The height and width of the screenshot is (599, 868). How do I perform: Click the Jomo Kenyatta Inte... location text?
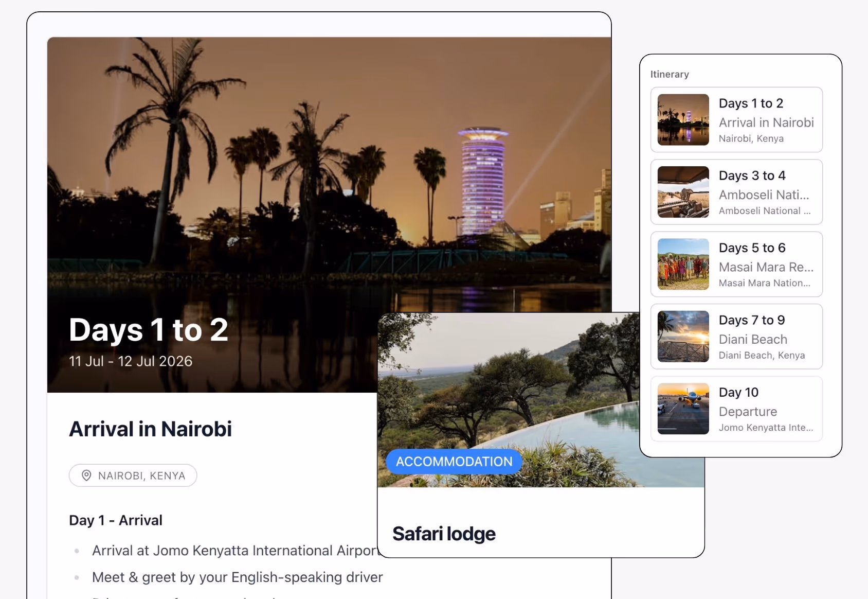pos(766,428)
